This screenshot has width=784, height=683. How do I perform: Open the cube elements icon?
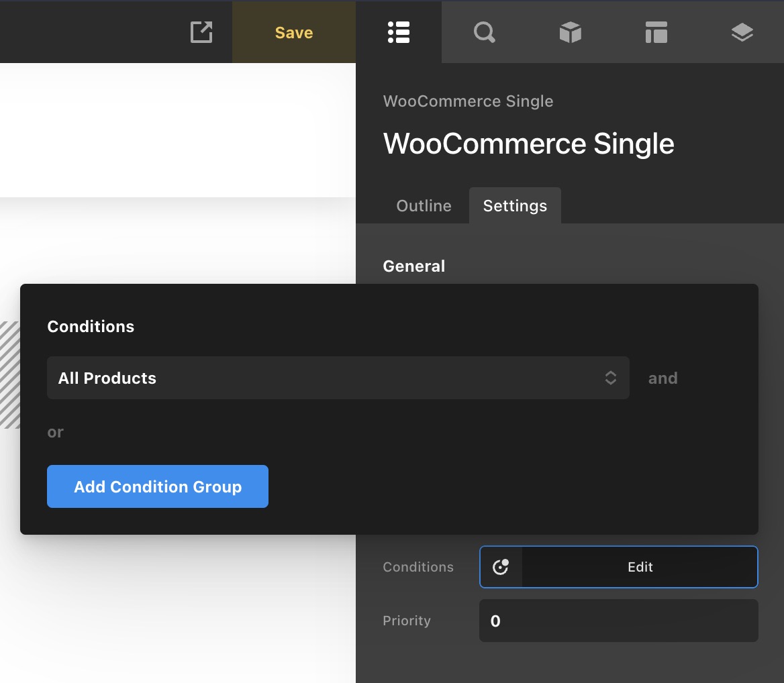[x=570, y=32]
